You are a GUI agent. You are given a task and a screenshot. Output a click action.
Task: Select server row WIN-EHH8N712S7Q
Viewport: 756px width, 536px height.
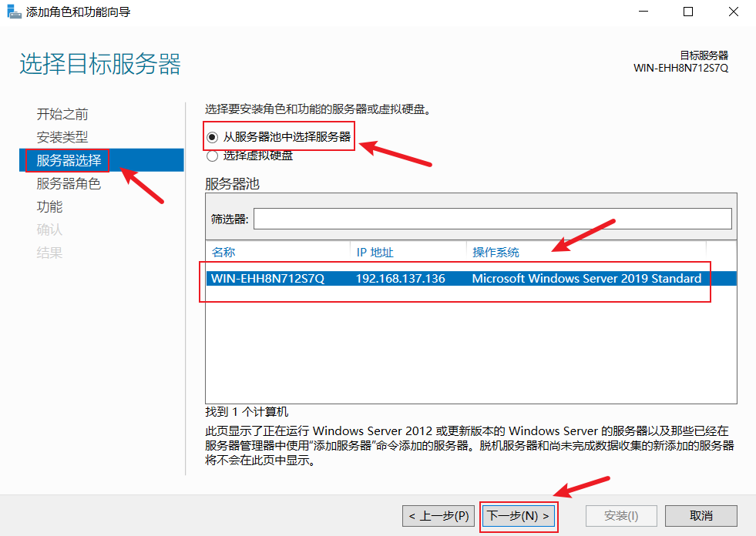coord(471,279)
